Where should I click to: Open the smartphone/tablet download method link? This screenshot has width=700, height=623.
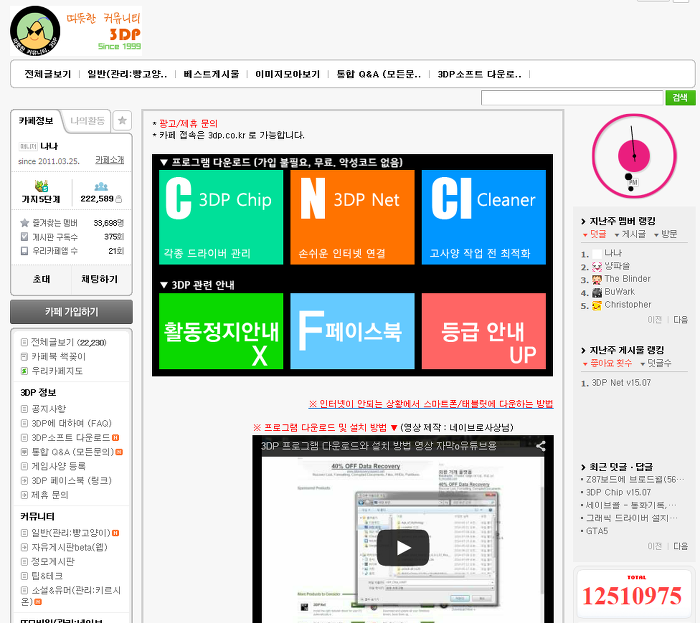coord(431,404)
